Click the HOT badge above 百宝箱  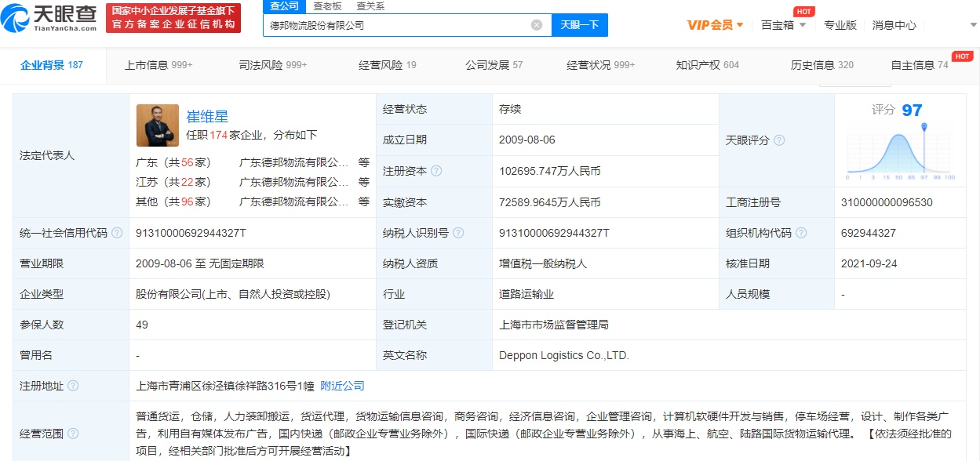pos(803,11)
